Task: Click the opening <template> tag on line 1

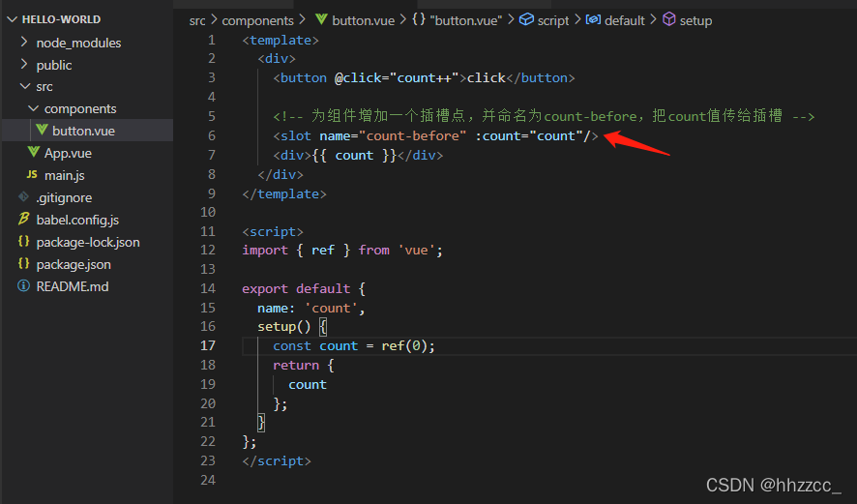Action: coord(281,41)
